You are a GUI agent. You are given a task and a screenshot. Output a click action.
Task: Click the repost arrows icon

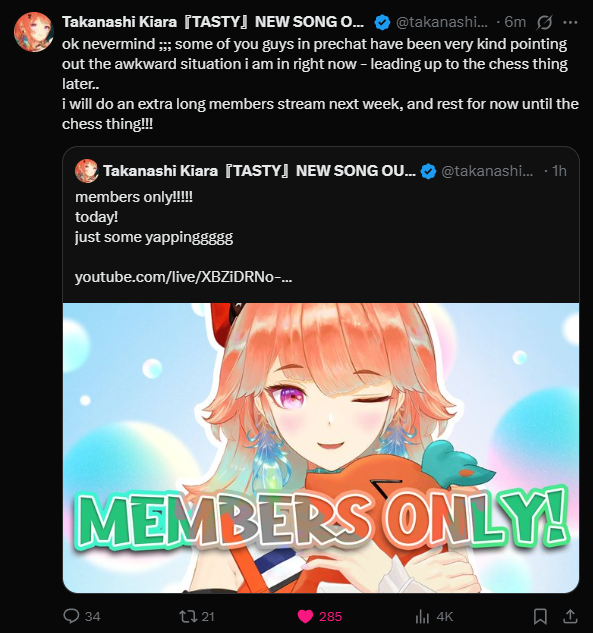pos(188,616)
